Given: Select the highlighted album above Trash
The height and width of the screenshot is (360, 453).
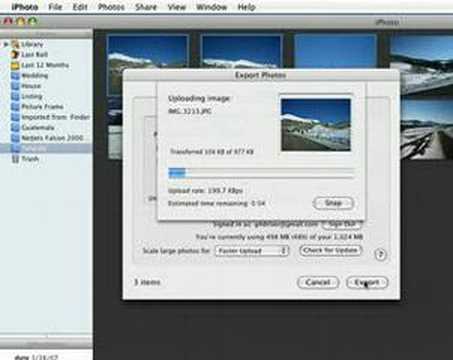Looking at the screenshot, I should pos(46,148).
